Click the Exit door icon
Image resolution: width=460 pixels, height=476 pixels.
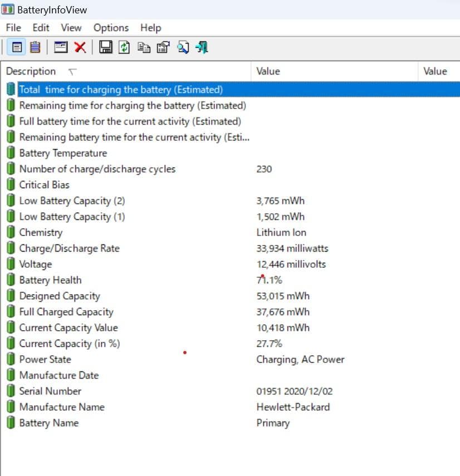tap(202, 48)
